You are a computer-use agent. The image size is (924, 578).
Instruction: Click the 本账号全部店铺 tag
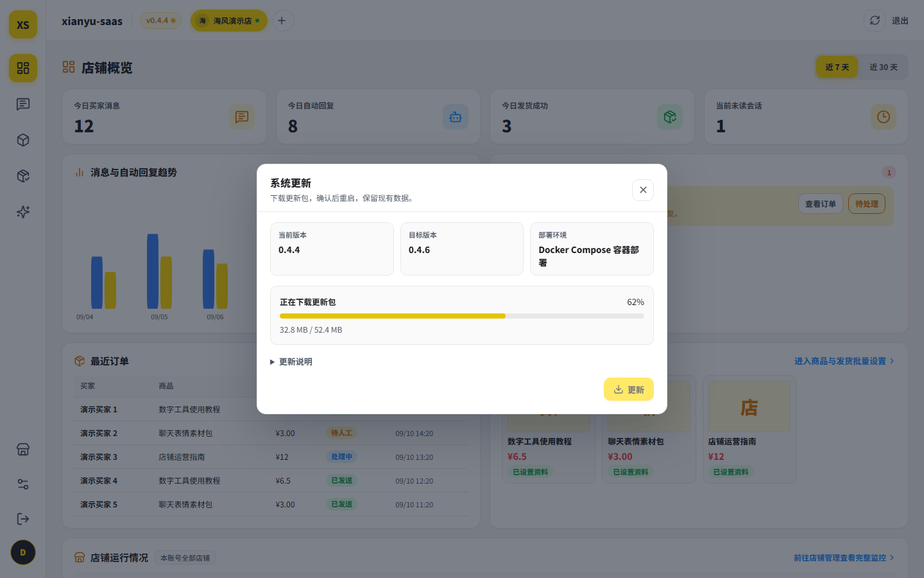(x=185, y=558)
